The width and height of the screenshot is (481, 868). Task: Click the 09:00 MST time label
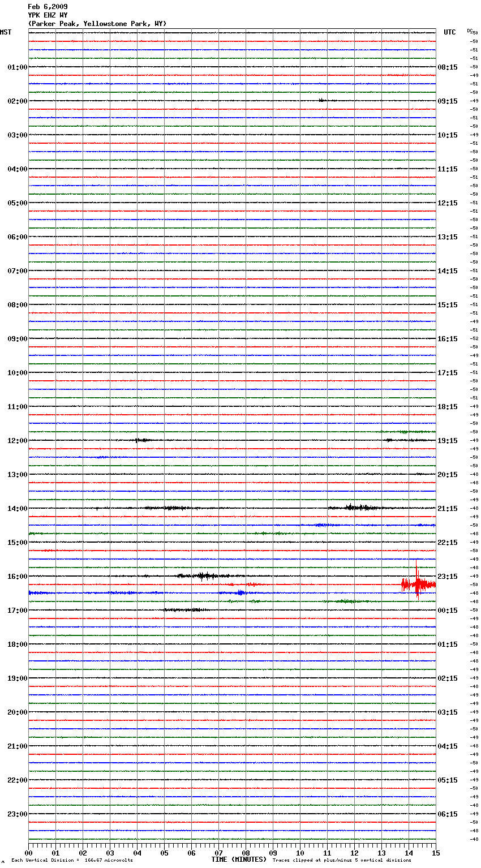tap(18, 339)
